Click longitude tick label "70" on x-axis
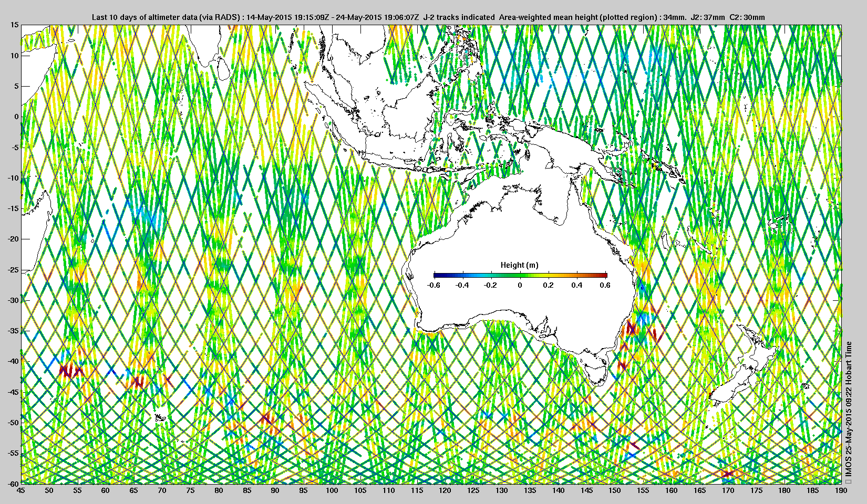867x504 pixels. coord(162,490)
